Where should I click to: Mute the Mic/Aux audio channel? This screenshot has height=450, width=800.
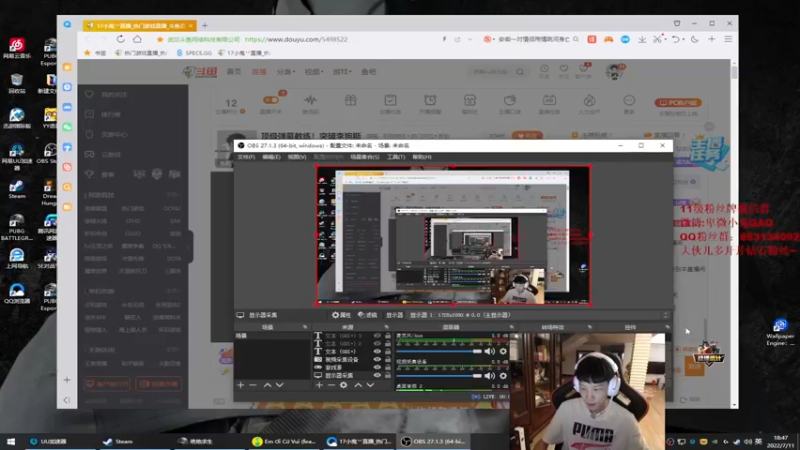pyautogui.click(x=490, y=351)
